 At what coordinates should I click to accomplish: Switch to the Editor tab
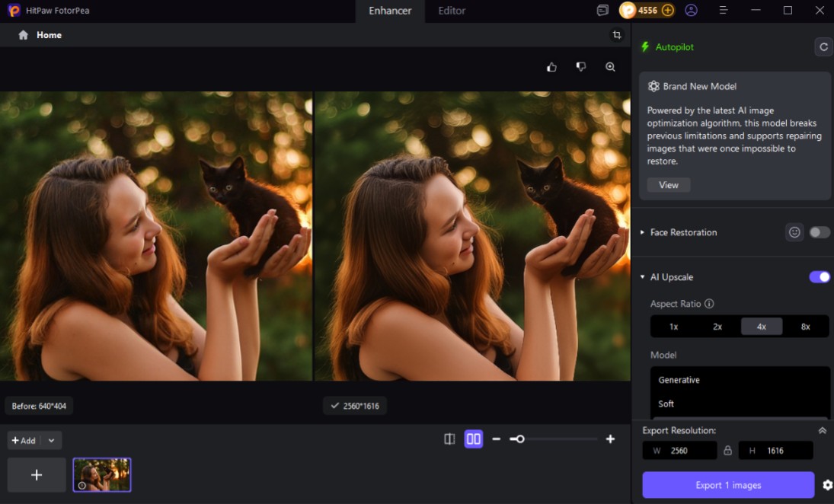pos(452,11)
